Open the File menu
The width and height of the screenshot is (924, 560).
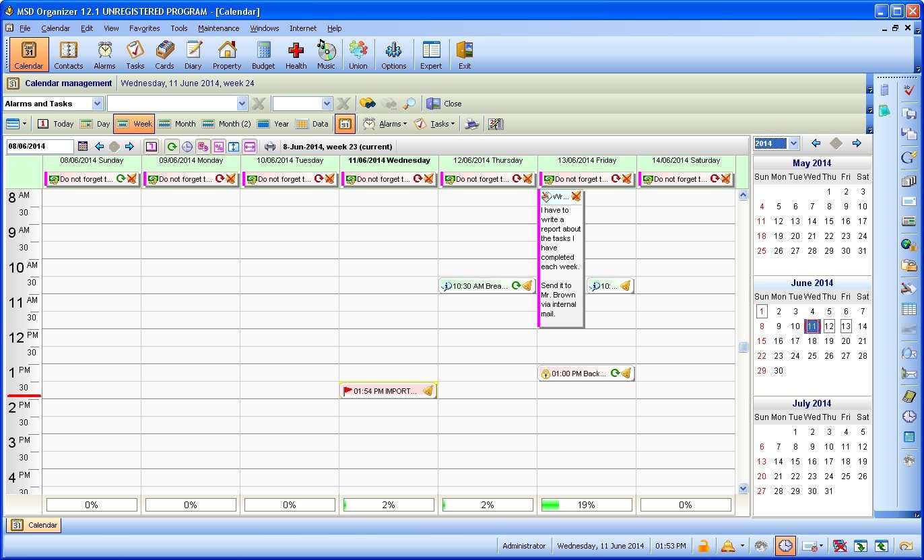[25, 28]
